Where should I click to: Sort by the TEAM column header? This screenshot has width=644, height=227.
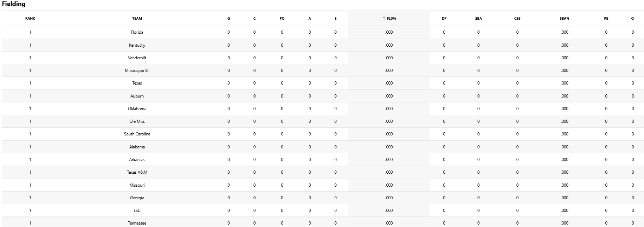pos(137,18)
